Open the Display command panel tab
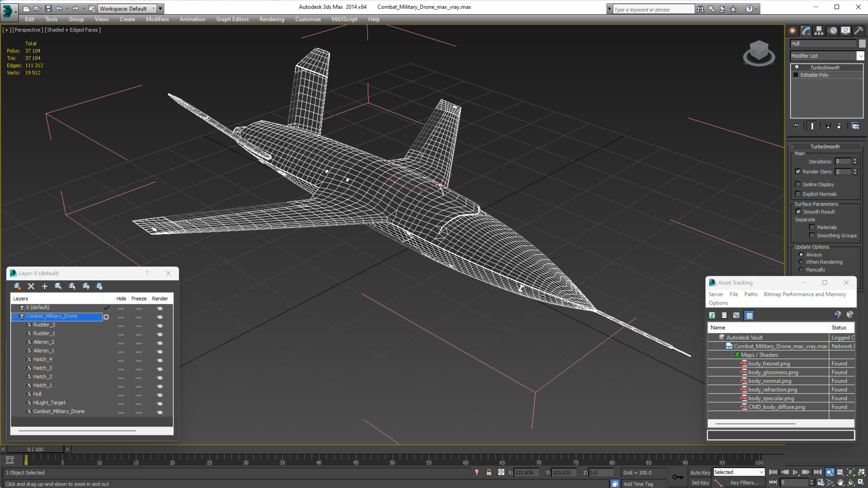The width and height of the screenshot is (868, 488). coord(845,31)
